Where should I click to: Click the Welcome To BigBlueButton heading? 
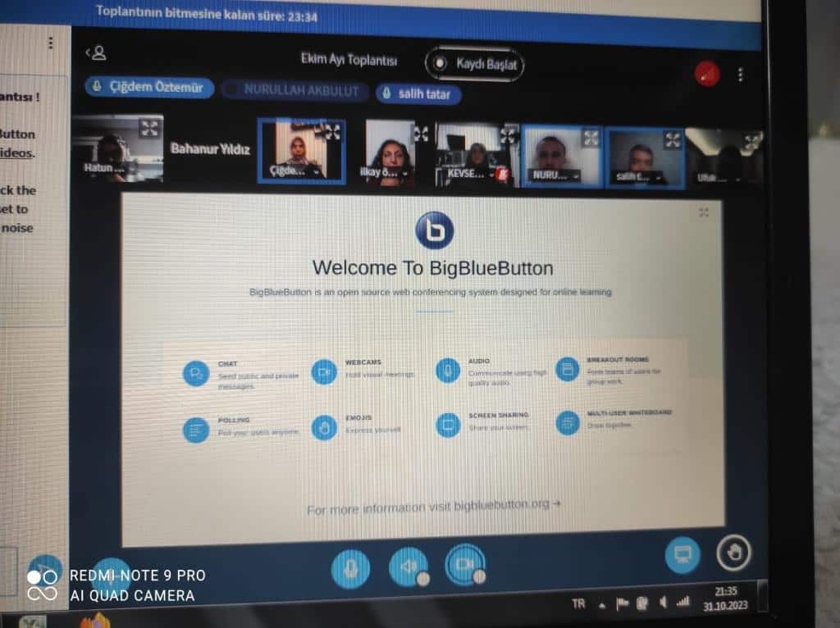pos(433,268)
